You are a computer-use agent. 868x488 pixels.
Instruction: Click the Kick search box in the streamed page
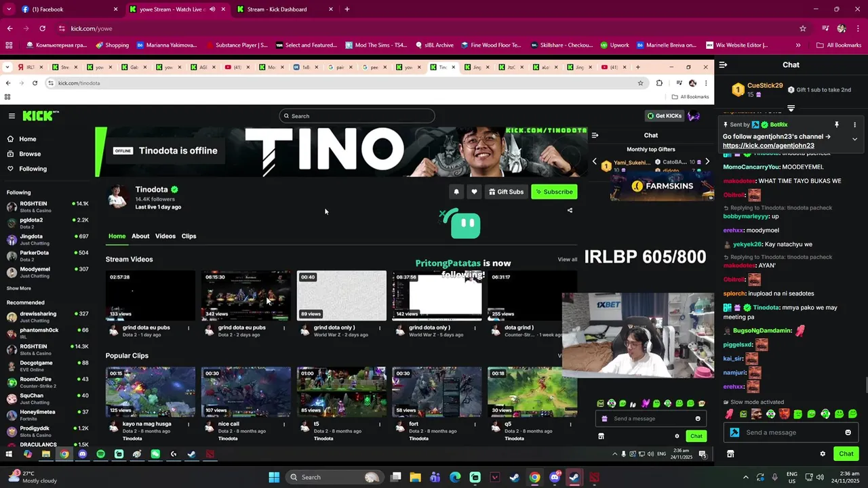pos(357,116)
